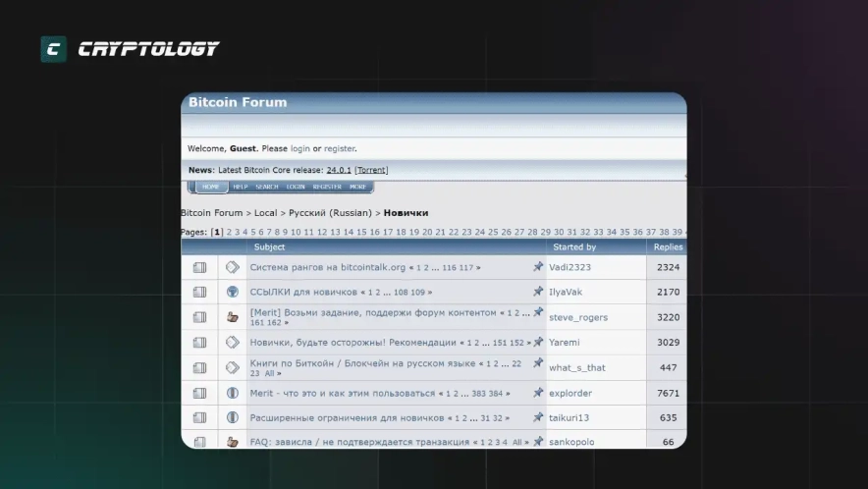Click the REGISTER navigation tab
The image size is (868, 489).
(327, 187)
